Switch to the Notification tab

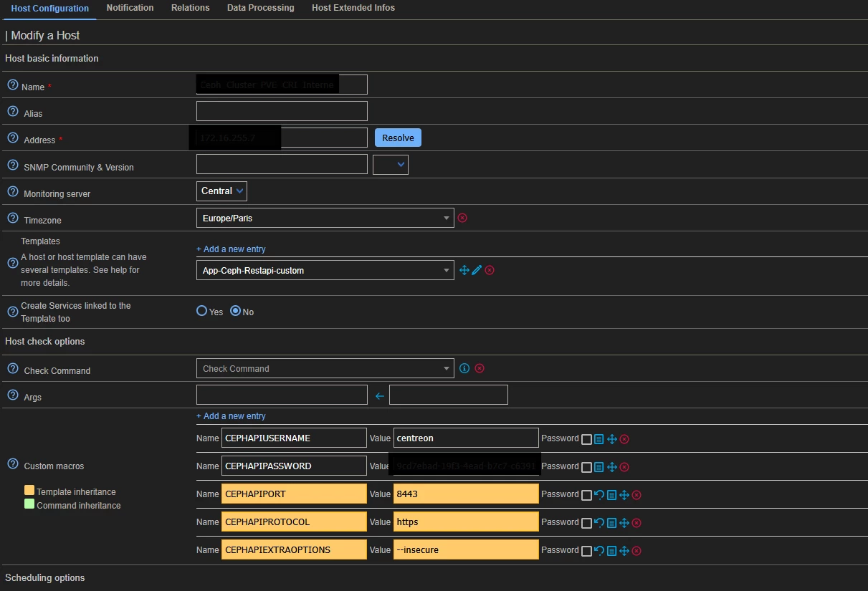pos(130,8)
